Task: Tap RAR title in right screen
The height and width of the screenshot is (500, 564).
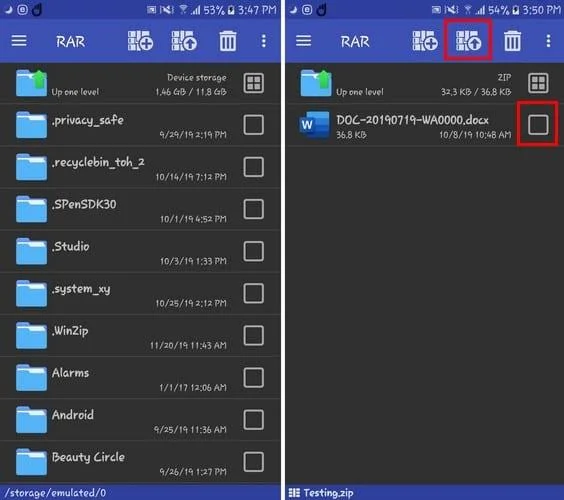Action: (355, 41)
